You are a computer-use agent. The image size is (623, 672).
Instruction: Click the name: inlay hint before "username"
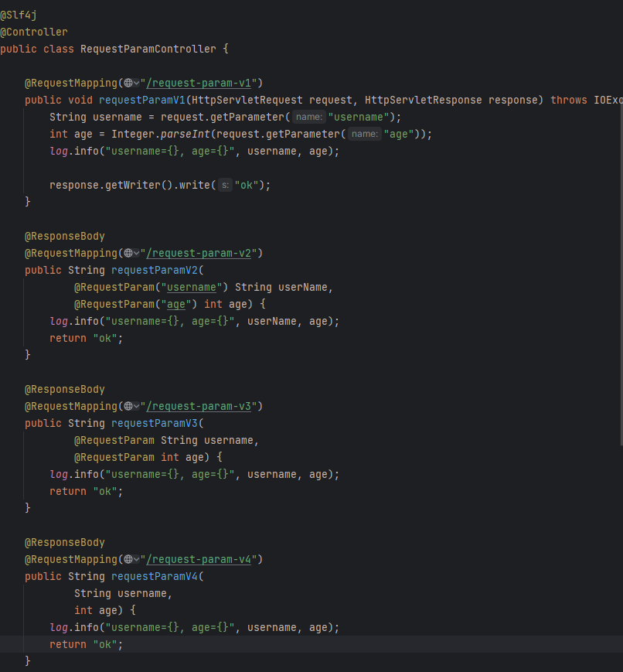309,117
